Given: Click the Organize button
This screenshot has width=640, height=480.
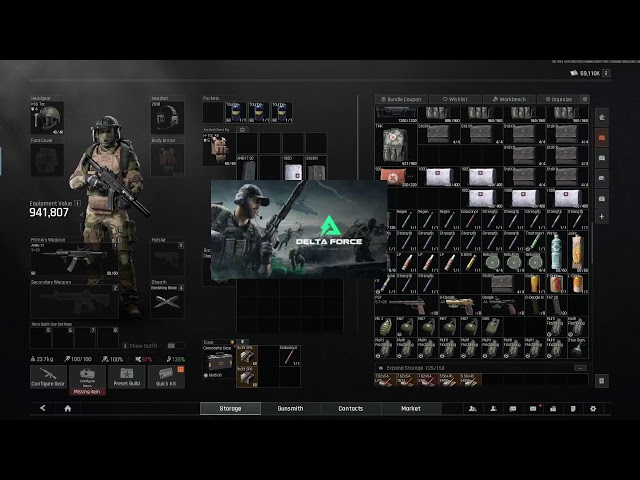Looking at the screenshot, I should (x=558, y=99).
